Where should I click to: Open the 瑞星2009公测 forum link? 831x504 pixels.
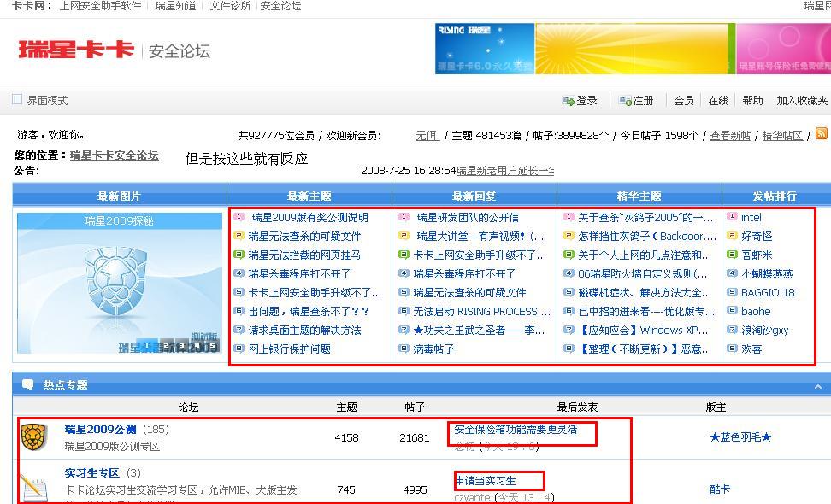[100, 430]
